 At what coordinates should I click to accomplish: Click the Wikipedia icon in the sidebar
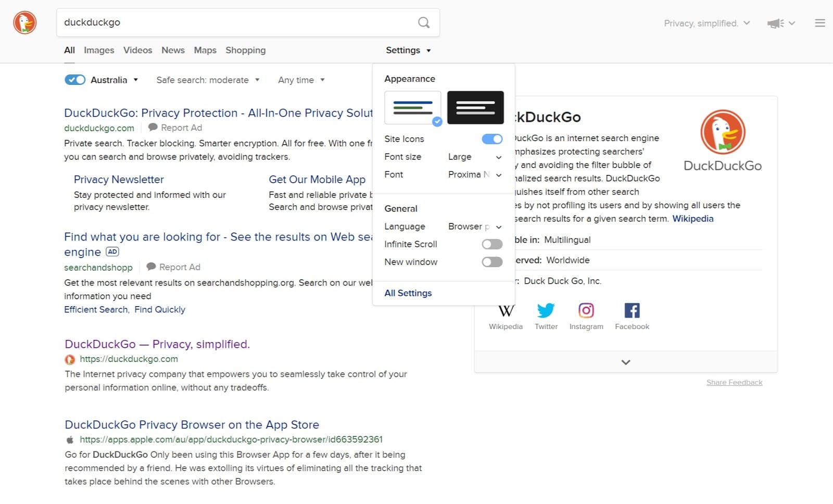(505, 311)
